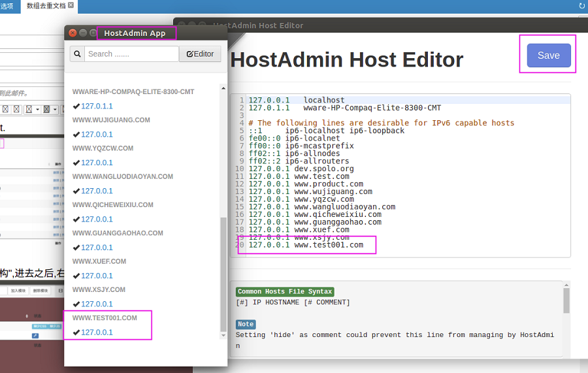Switch to the 数组去重文档 tab

(x=46, y=6)
